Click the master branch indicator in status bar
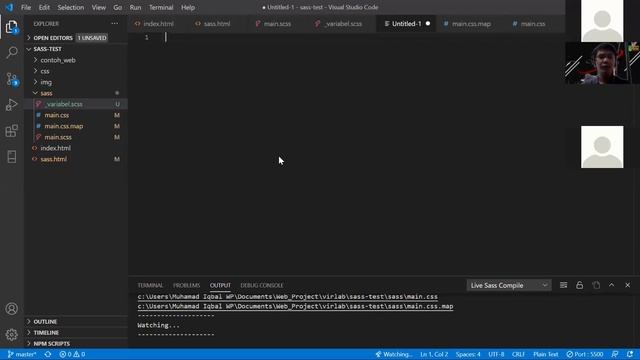Image resolution: width=640 pixels, height=360 pixels. [x=22, y=354]
